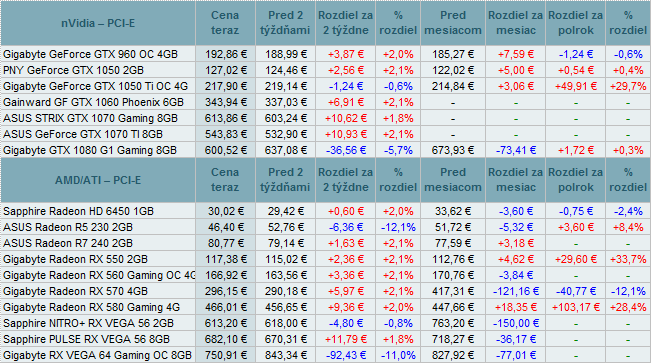Screen dimensions: 651x363
Task: Select Gainward GF GTX 1060 Phoenix 6GB
Action: pos(93,102)
